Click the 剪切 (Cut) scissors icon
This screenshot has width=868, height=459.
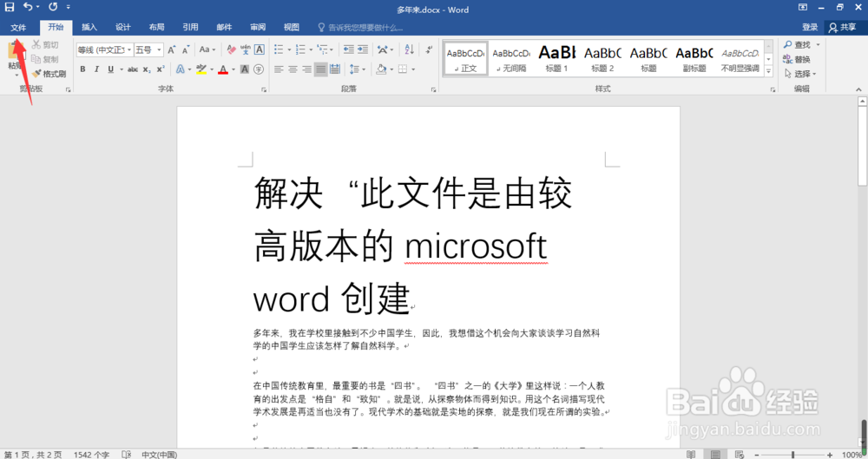coord(36,44)
